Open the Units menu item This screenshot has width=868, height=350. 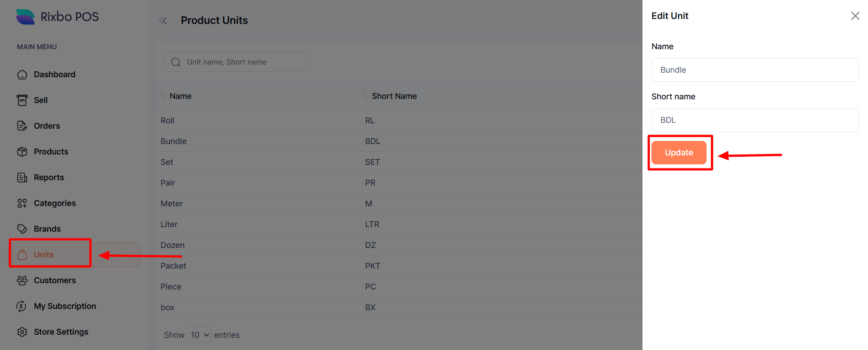click(x=44, y=255)
